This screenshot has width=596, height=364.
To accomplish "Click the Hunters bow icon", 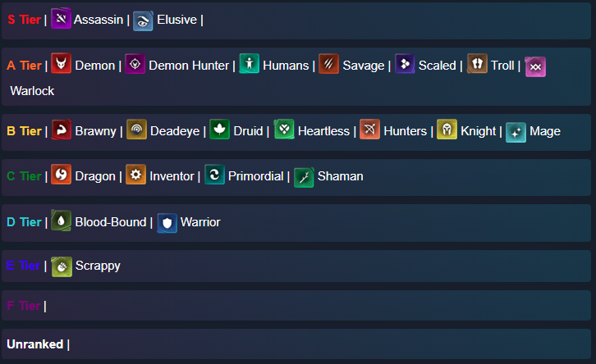I will tap(370, 130).
